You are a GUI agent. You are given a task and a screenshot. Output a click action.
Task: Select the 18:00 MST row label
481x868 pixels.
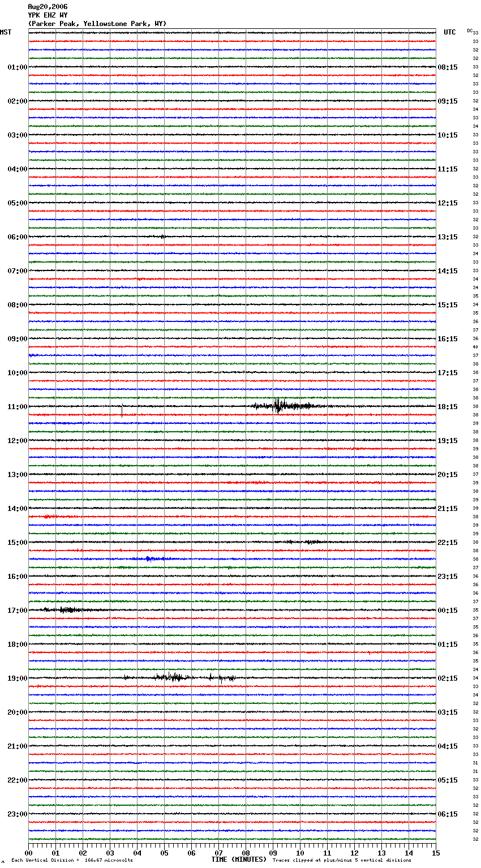click(x=18, y=644)
